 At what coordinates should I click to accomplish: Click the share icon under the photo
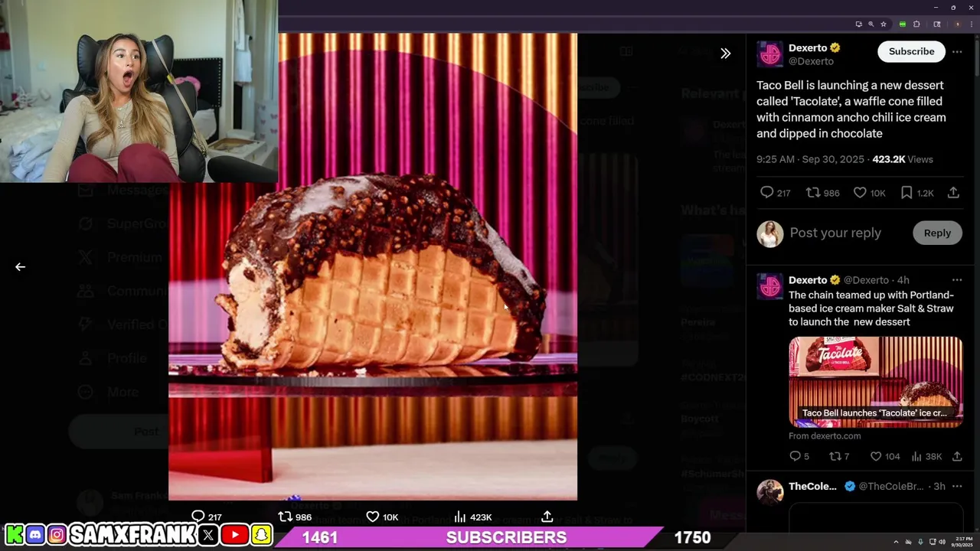click(547, 517)
